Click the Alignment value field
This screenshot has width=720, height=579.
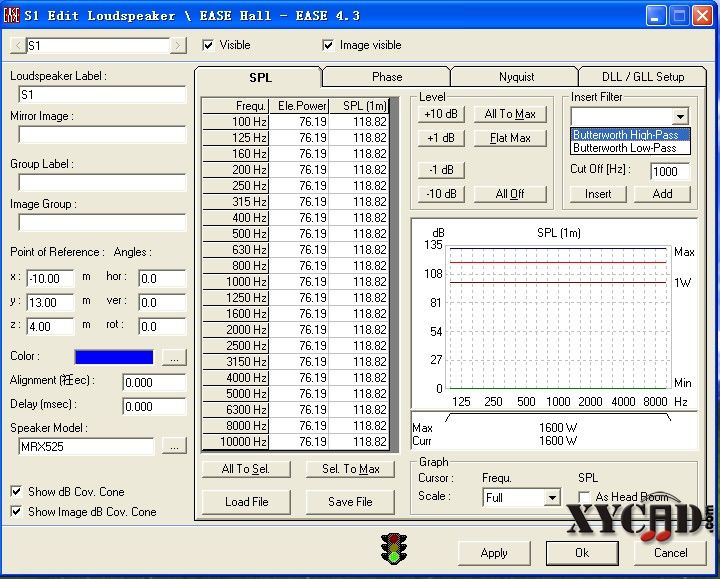(154, 382)
